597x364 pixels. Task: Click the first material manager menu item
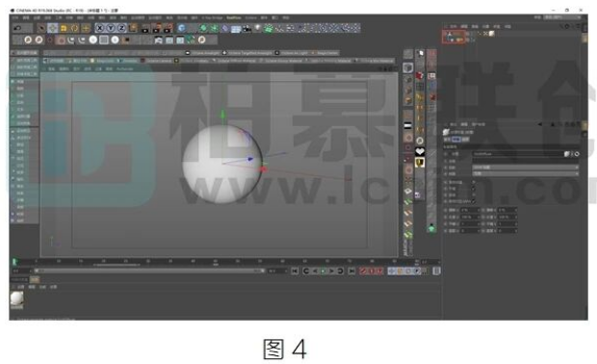click(21, 287)
